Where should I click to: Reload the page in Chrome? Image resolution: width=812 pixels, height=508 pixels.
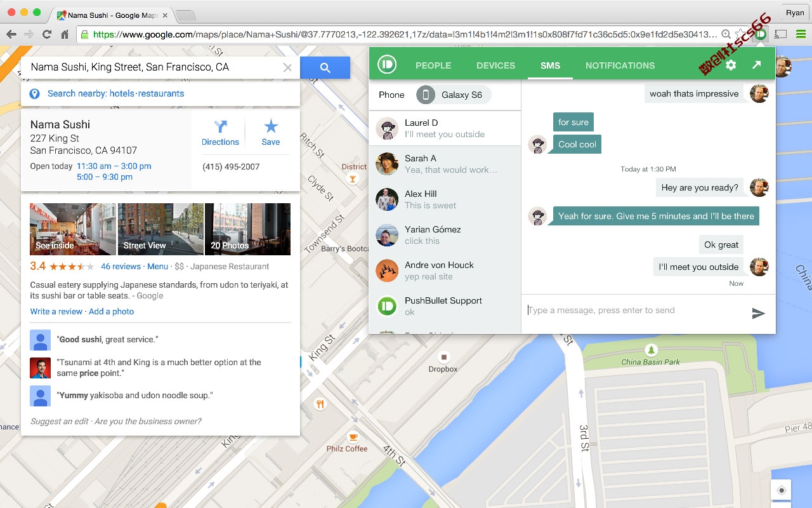(x=46, y=34)
